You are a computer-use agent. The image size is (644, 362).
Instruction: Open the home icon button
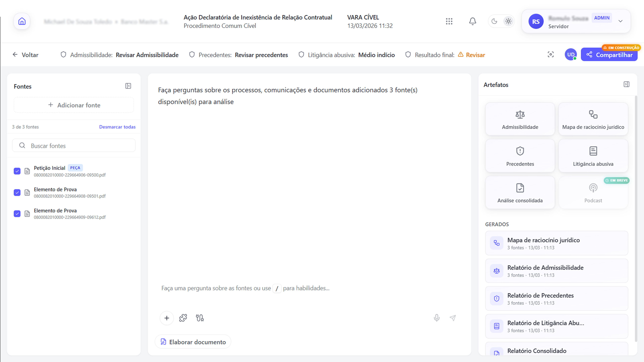pos(22,21)
